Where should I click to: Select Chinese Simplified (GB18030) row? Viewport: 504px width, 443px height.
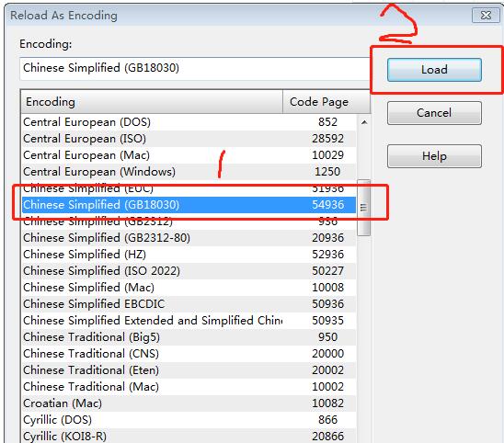point(189,205)
